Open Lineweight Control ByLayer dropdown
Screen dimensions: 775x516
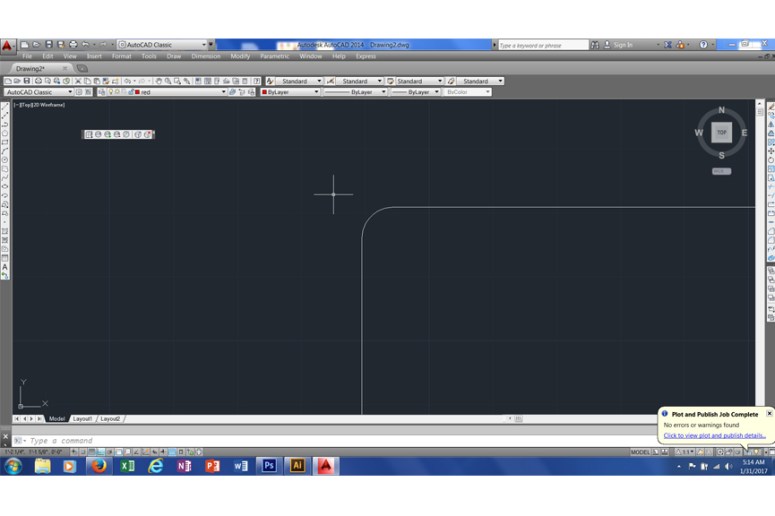pyautogui.click(x=436, y=92)
